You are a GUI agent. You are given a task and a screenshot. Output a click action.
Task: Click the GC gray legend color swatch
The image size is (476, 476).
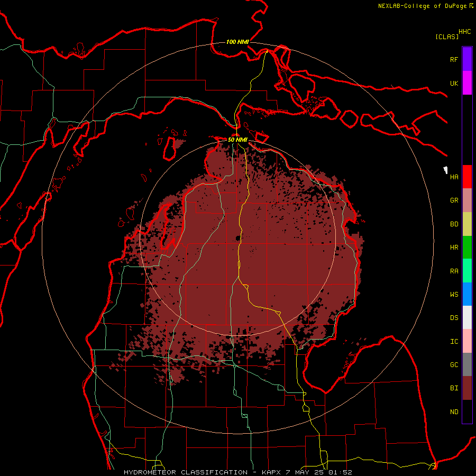[x=467, y=364]
